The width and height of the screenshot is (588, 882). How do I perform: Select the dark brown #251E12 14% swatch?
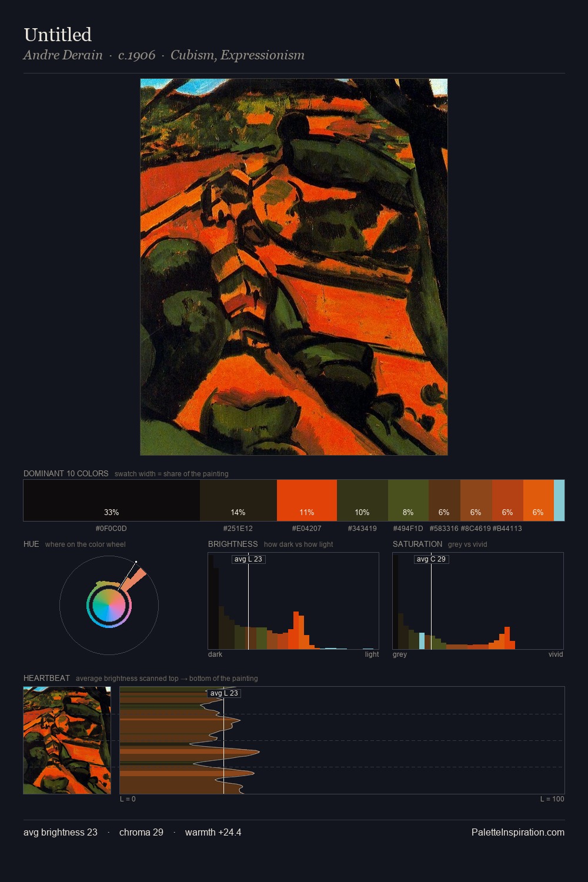point(238,500)
